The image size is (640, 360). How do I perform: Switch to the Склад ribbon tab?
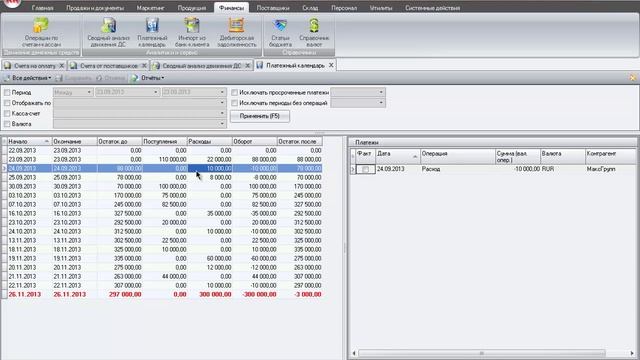pyautogui.click(x=310, y=8)
